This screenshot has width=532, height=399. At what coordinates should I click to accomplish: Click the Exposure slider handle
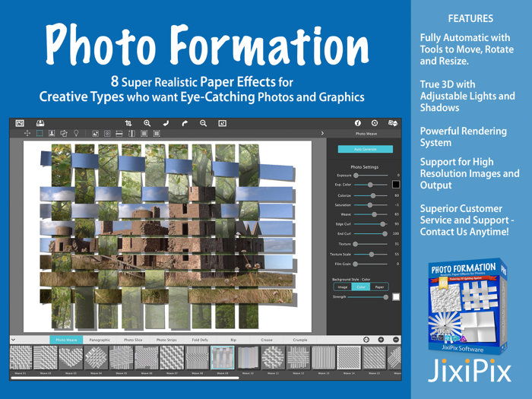pos(356,176)
